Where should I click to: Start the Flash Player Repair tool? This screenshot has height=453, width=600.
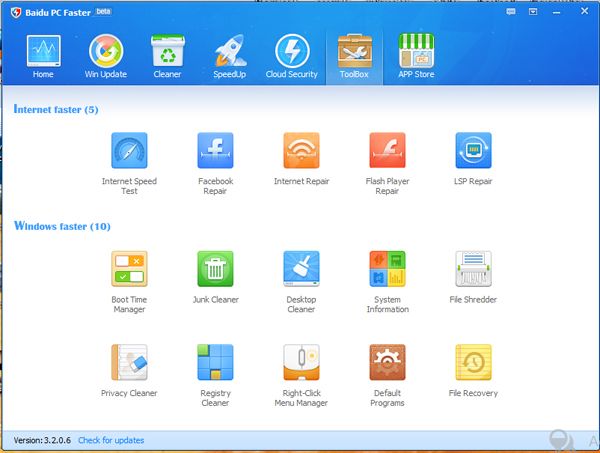[x=387, y=151]
